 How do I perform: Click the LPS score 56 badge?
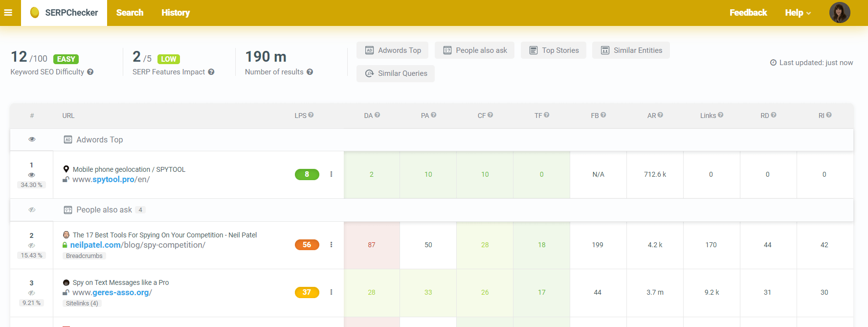coord(307,245)
